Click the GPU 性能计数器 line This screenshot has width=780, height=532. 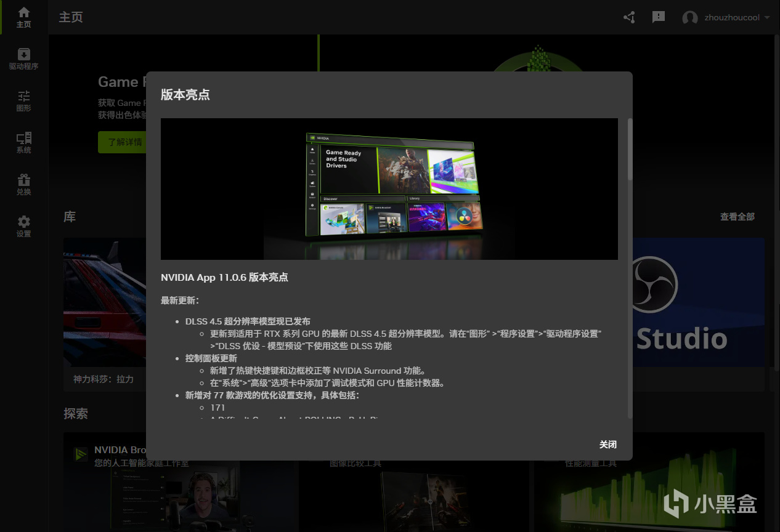point(327,383)
